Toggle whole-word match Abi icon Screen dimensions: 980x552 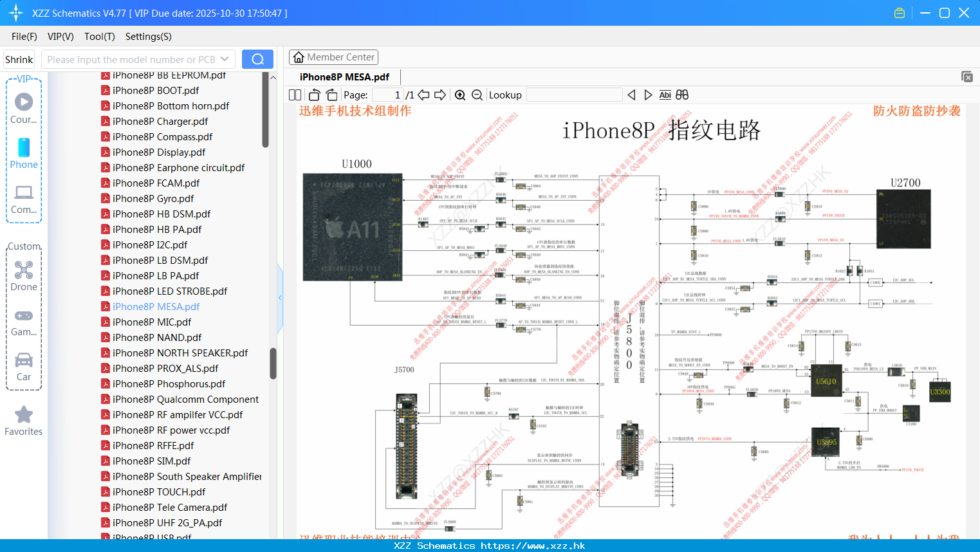click(665, 95)
